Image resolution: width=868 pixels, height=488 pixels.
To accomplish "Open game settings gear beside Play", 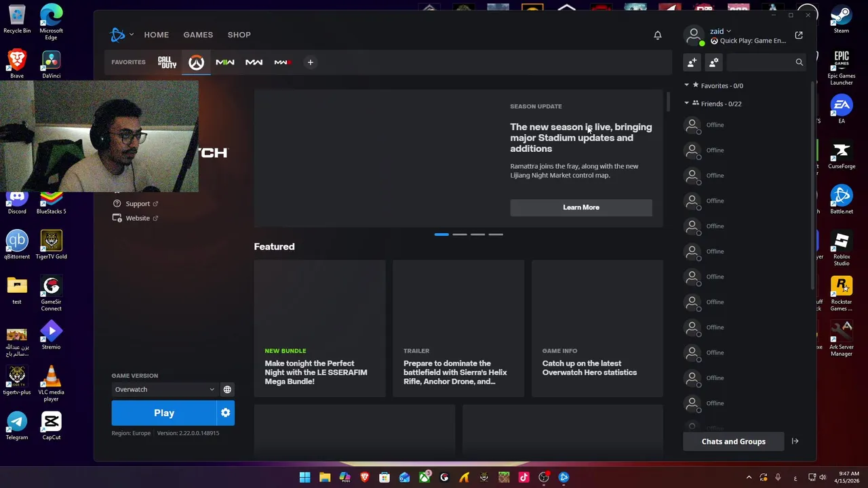I will 225,413.
